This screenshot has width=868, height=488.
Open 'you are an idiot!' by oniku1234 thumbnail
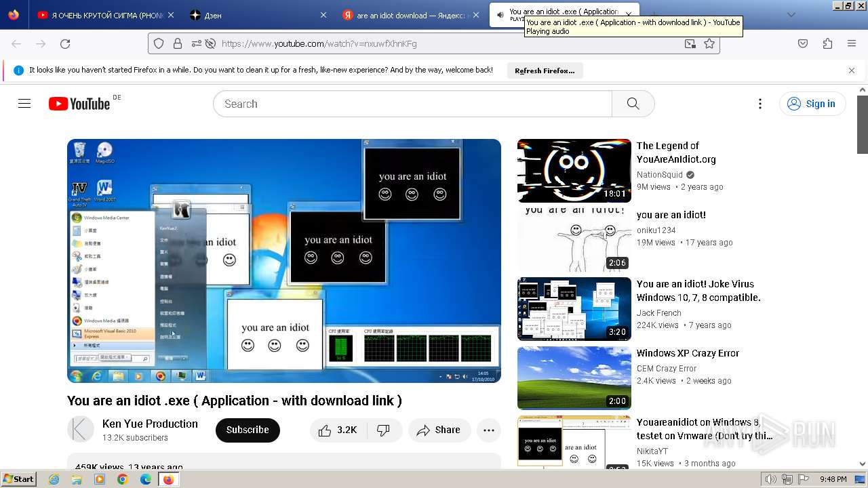click(574, 240)
